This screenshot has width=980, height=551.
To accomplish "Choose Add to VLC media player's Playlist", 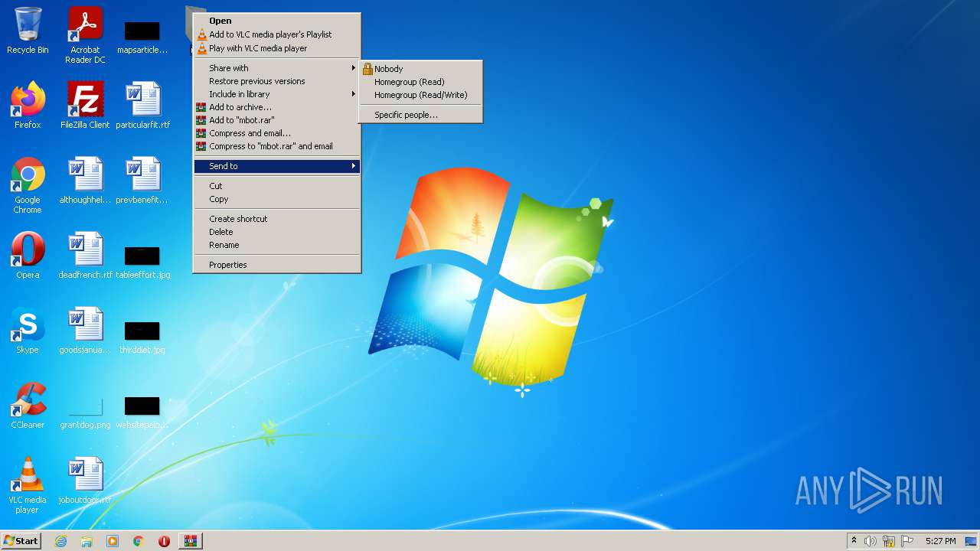I will pyautogui.click(x=277, y=34).
